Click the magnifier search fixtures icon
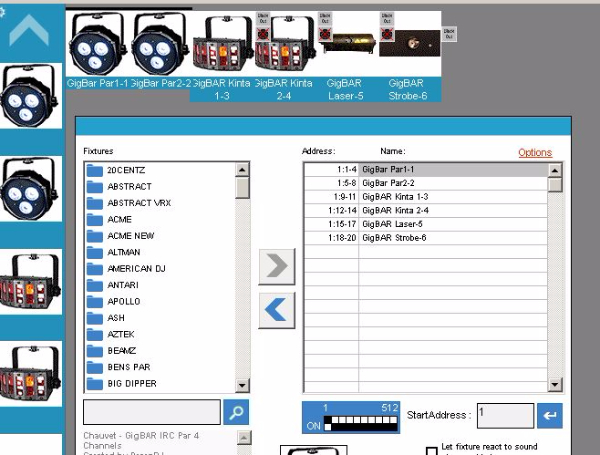Image resolution: width=600 pixels, height=455 pixels. tap(236, 411)
